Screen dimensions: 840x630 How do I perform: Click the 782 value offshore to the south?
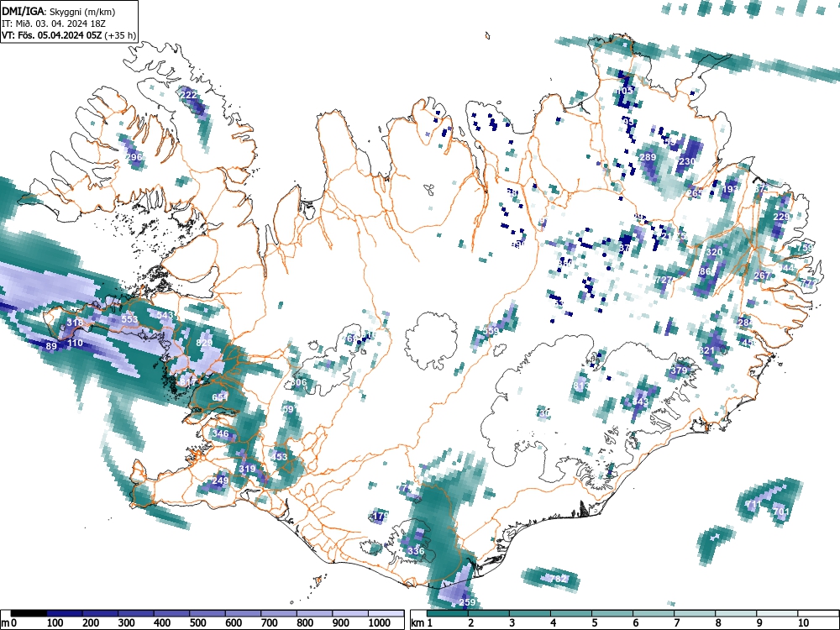tap(559, 579)
